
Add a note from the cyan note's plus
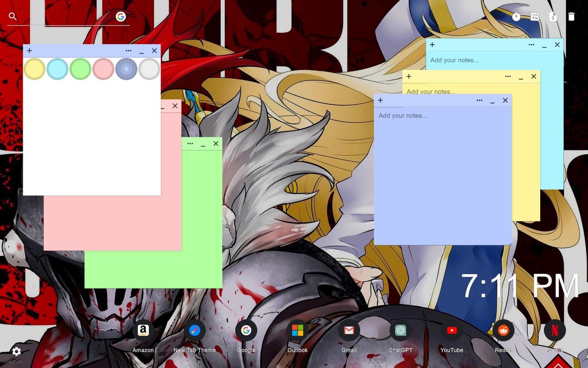coord(432,45)
